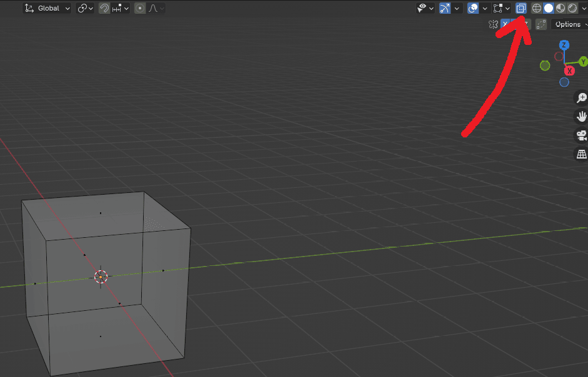Image resolution: width=588 pixels, height=377 pixels.
Task: Toggle proportional editing button
Action: click(x=139, y=8)
